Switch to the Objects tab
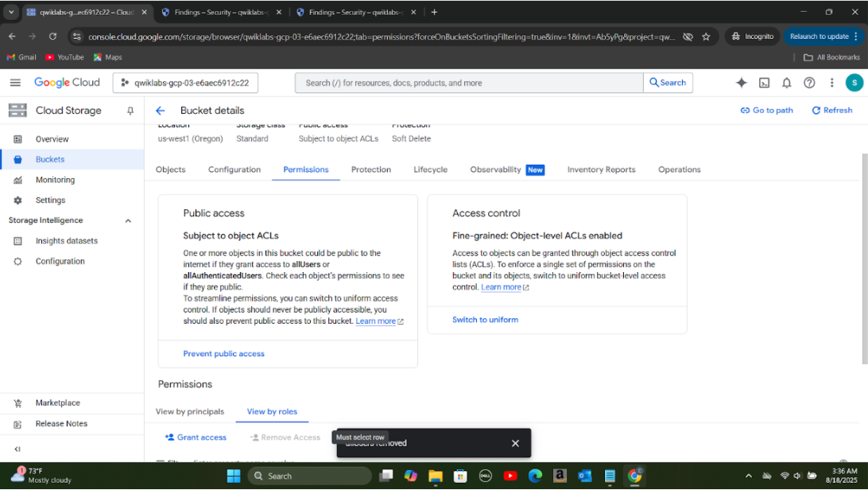Screen dimensions: 868x490 171,169
